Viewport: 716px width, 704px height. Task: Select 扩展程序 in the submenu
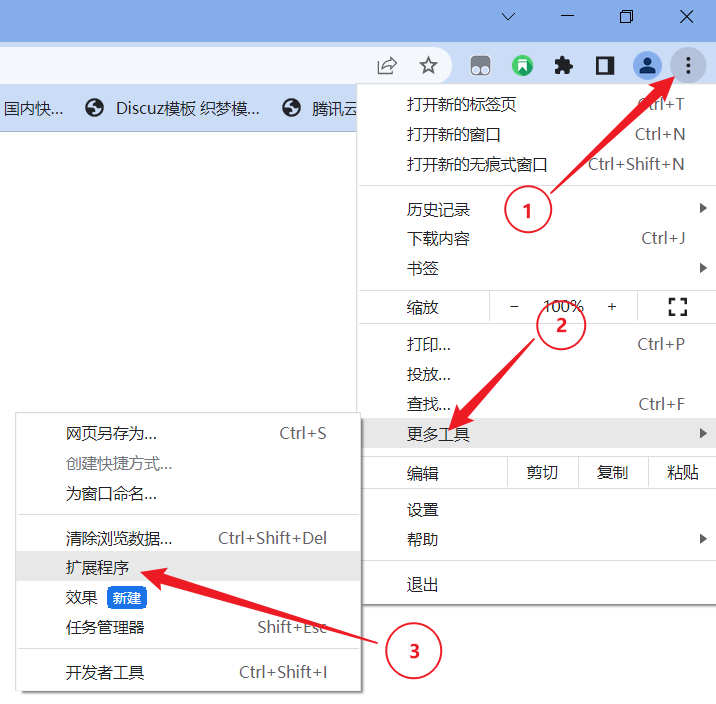point(98,567)
